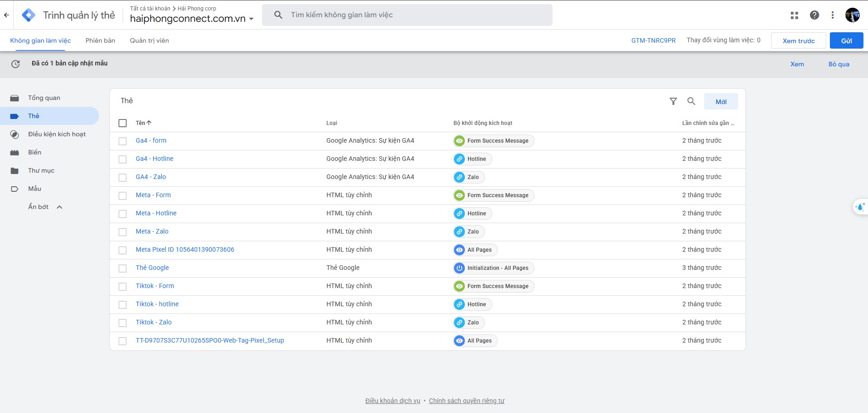This screenshot has width=868, height=413.
Task: Switch to Phiên bản tab
Action: (x=100, y=40)
